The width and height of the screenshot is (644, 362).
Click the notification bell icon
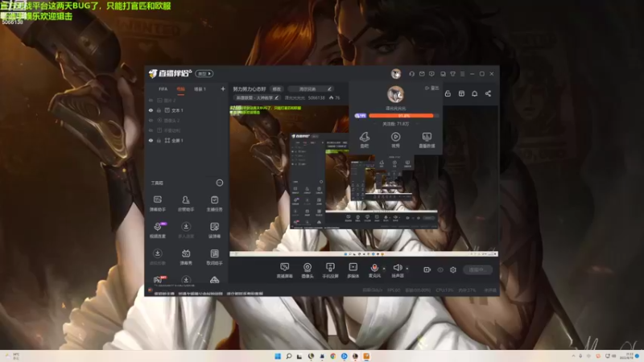tap(474, 93)
